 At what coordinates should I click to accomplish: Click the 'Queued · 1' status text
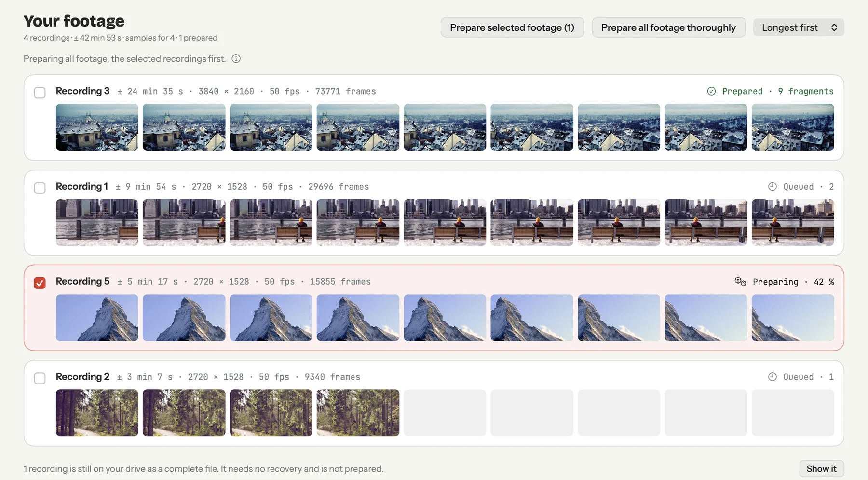[808, 377]
